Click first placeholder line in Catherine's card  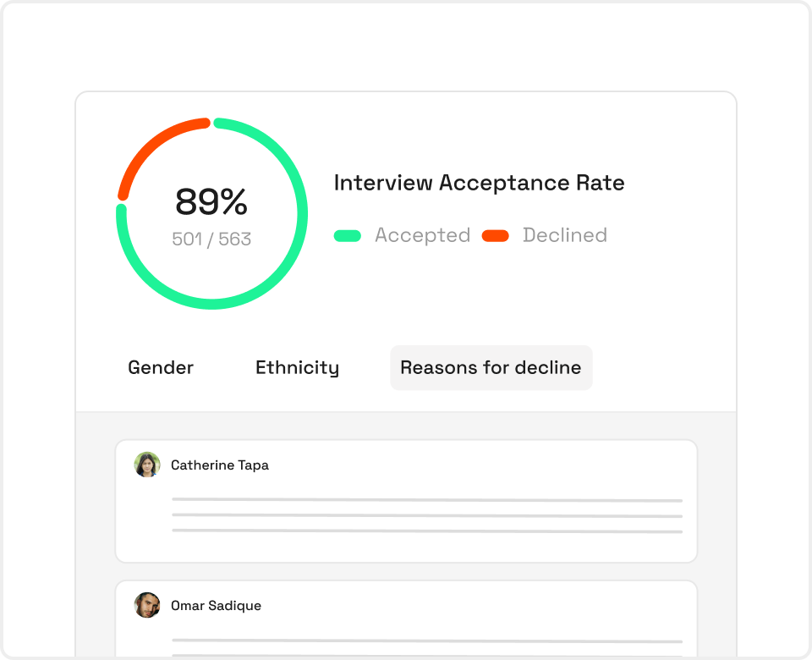[427, 500]
